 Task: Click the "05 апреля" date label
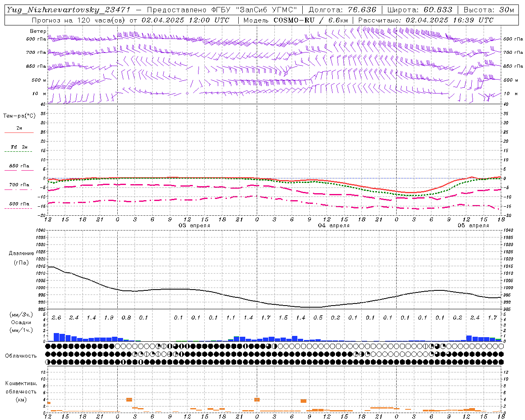(x=473, y=226)
